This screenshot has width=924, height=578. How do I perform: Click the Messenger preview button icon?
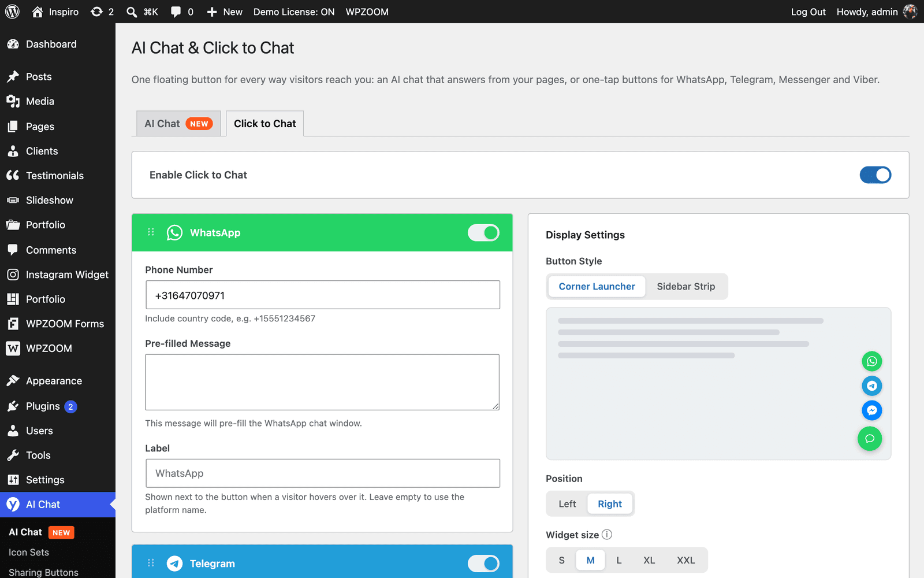pos(872,410)
